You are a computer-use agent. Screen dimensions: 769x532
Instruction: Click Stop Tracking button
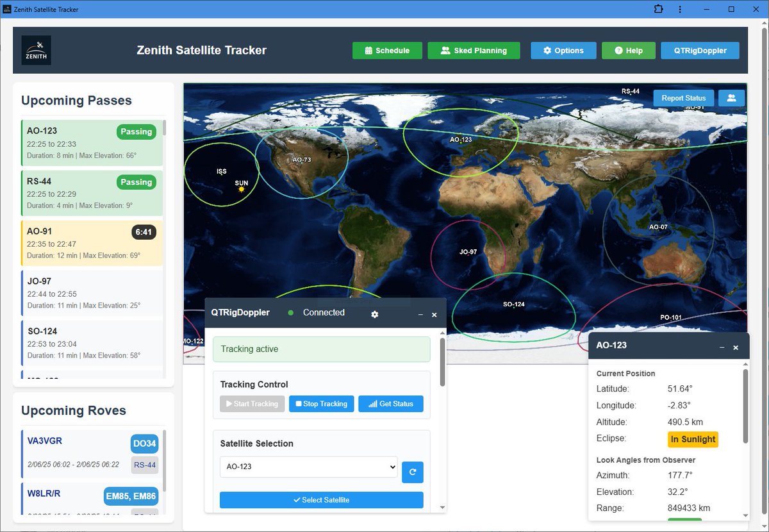321,404
